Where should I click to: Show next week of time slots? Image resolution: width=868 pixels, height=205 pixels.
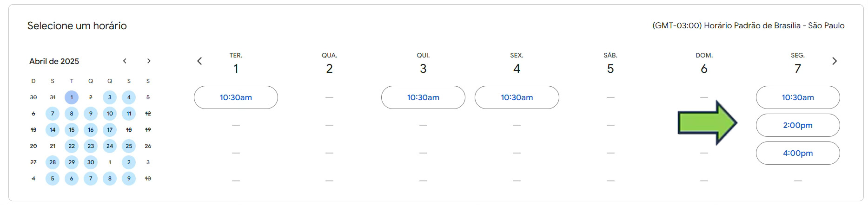(x=835, y=61)
